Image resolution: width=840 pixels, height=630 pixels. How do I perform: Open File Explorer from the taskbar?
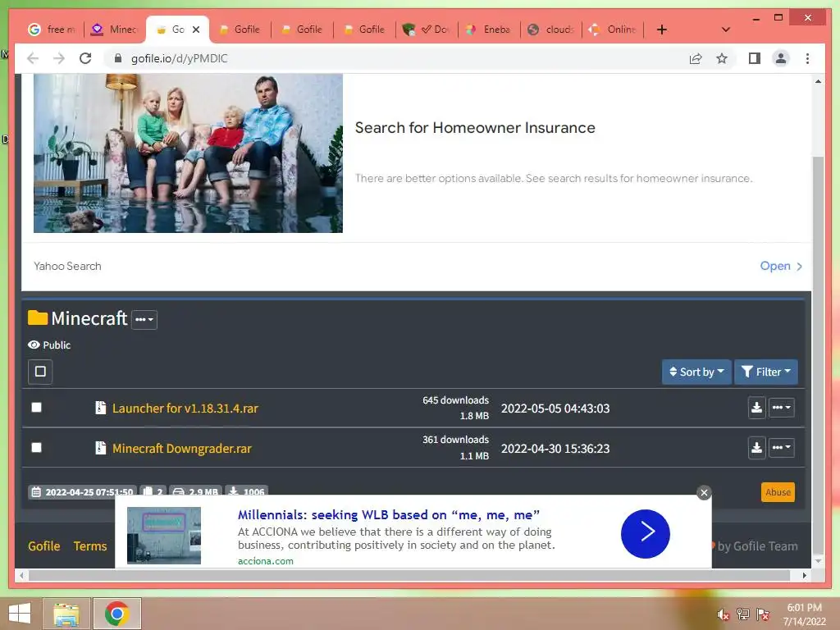[66, 614]
